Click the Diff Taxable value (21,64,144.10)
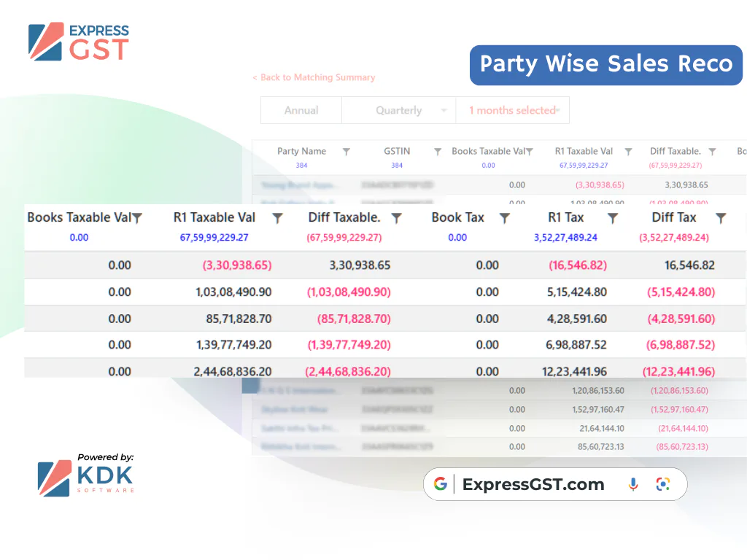Screen dimensions: 747x560 pos(683,429)
